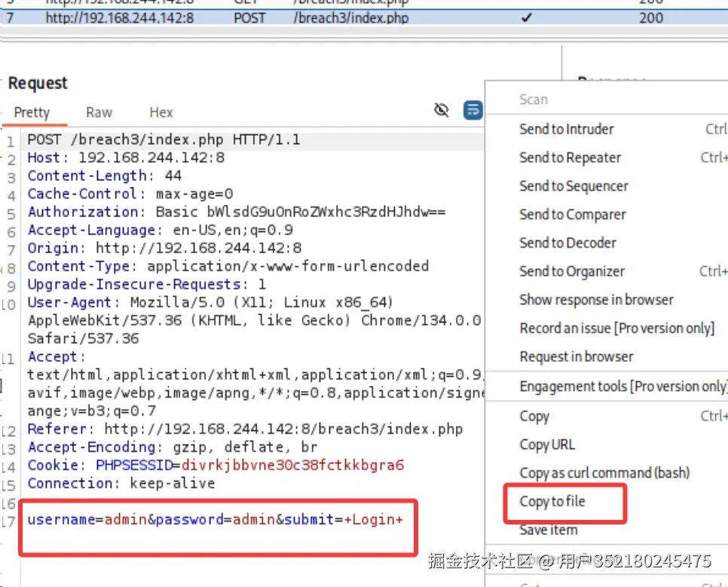Click the Host header line
This screenshot has height=587, width=728.
pos(126,158)
